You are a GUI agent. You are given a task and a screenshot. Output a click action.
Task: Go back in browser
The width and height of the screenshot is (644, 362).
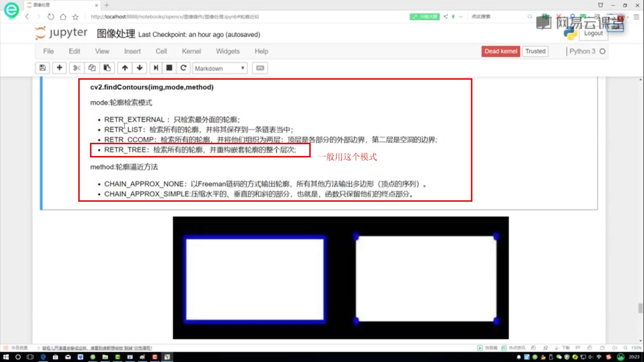coord(27,16)
